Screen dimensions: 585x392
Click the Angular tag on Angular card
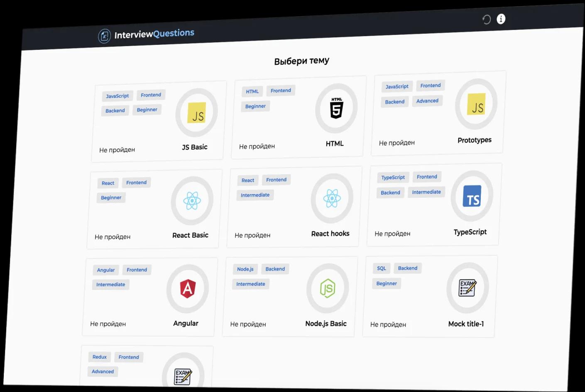point(106,270)
